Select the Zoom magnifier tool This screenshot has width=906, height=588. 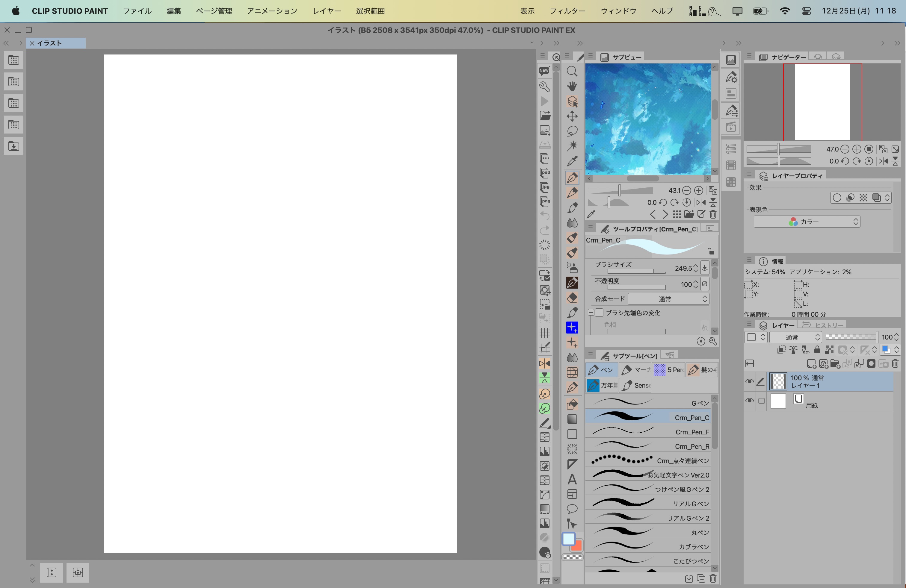coord(572,71)
